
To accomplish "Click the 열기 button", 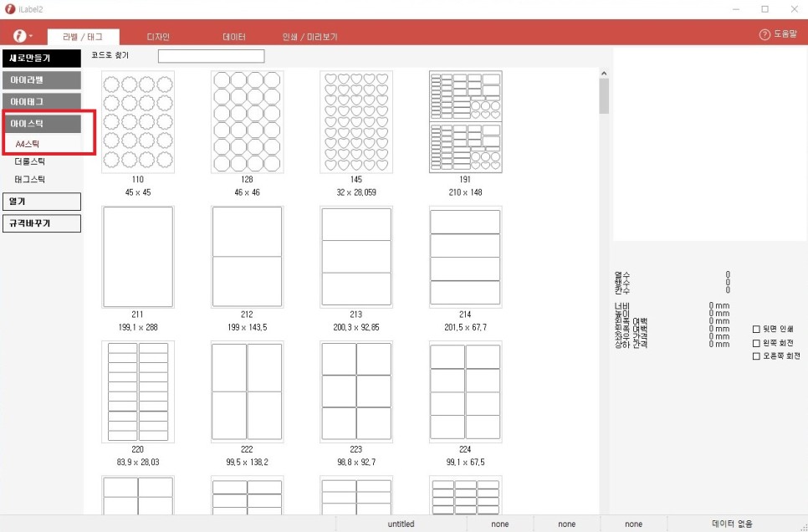I will pos(42,202).
